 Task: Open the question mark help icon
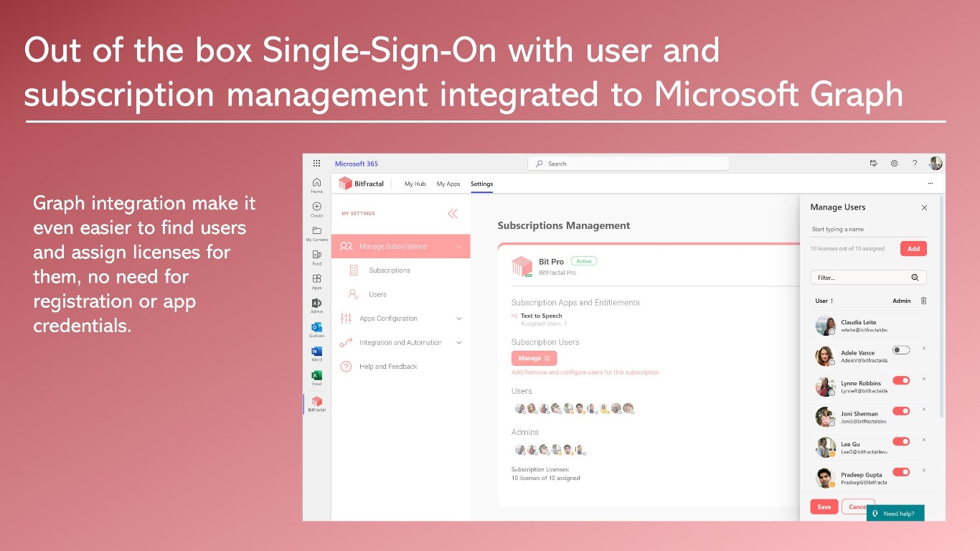(915, 164)
